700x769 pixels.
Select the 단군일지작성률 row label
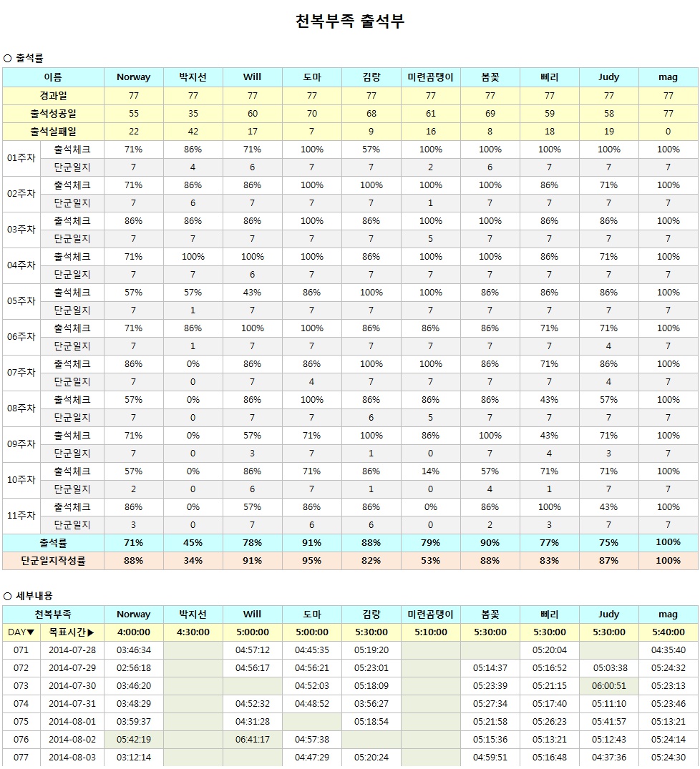coord(53,561)
